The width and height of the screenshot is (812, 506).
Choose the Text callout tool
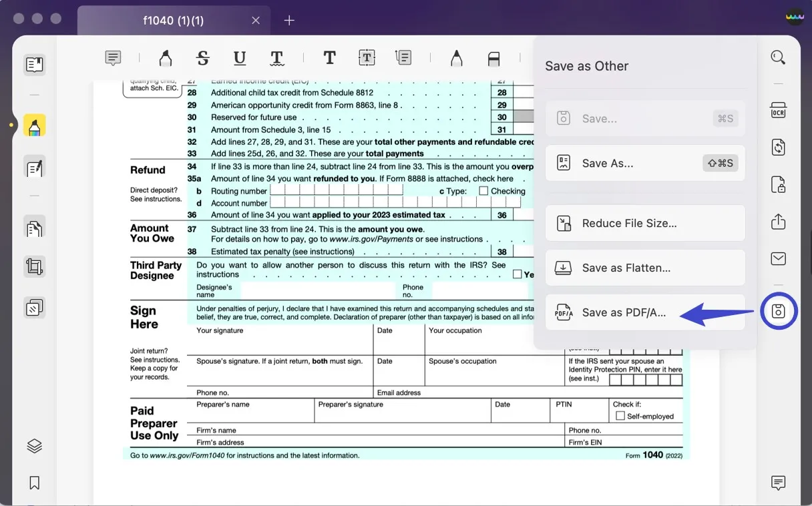tap(403, 58)
